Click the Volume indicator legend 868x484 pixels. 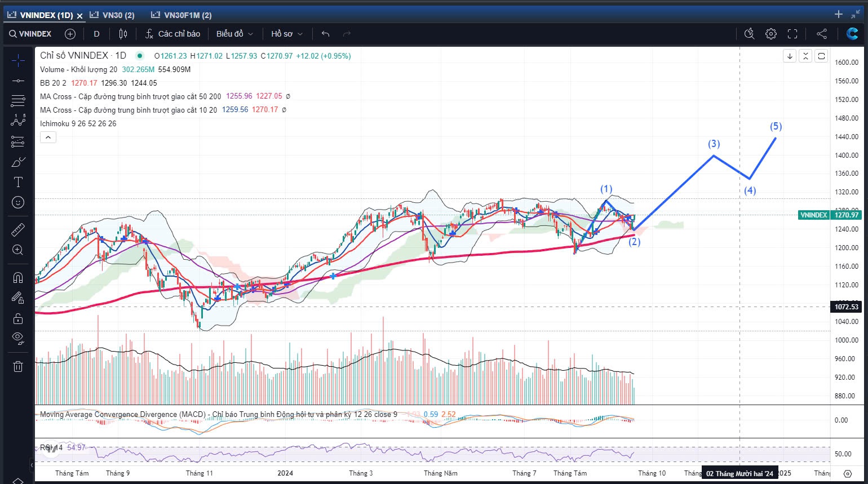coord(78,69)
